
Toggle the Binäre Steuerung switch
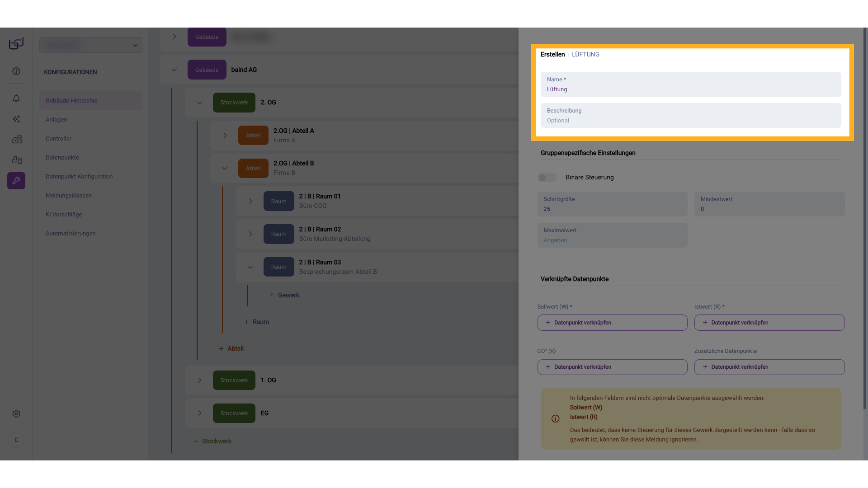[x=547, y=178]
